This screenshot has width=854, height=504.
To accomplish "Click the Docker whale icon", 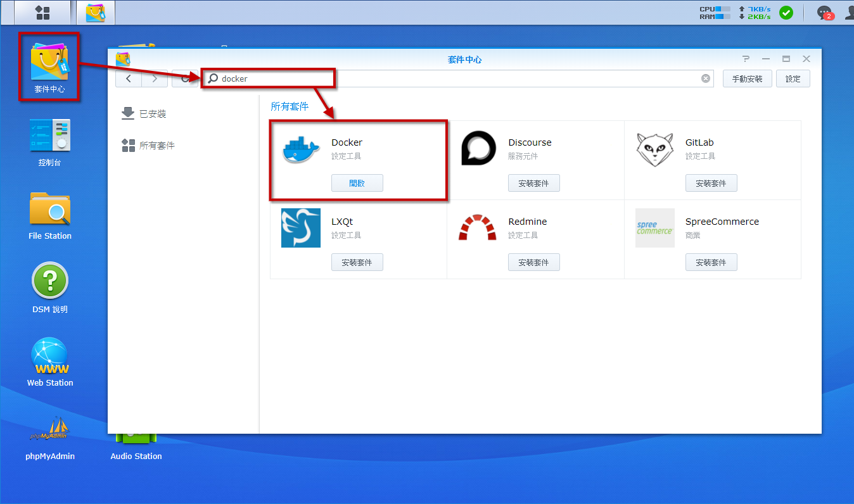I will [x=301, y=149].
